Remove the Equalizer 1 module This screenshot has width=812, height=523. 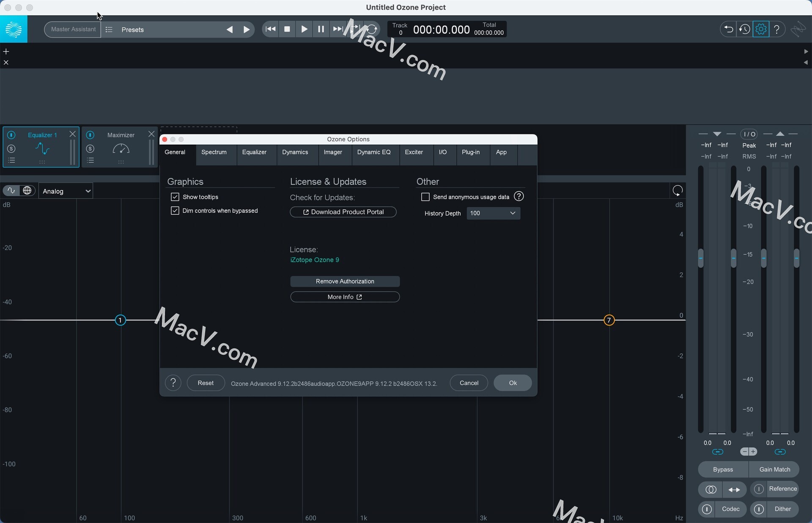coord(73,134)
